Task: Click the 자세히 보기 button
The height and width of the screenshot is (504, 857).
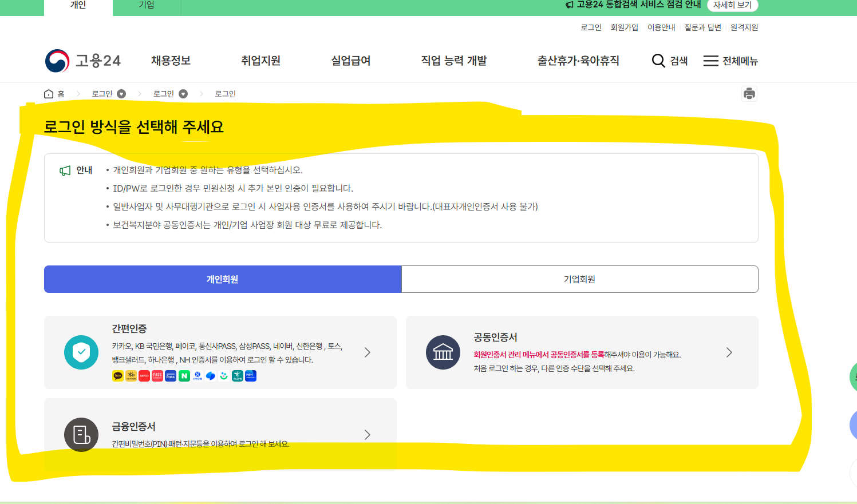Action: pyautogui.click(x=733, y=5)
